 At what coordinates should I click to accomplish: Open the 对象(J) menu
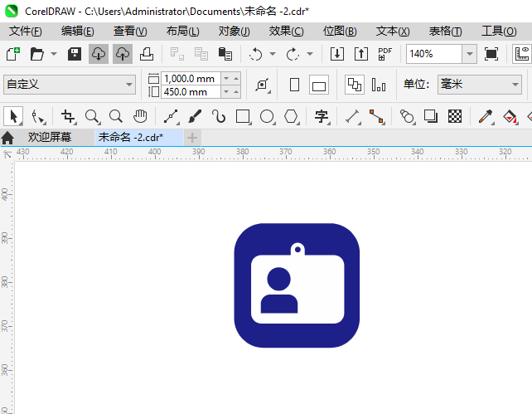coord(235,32)
